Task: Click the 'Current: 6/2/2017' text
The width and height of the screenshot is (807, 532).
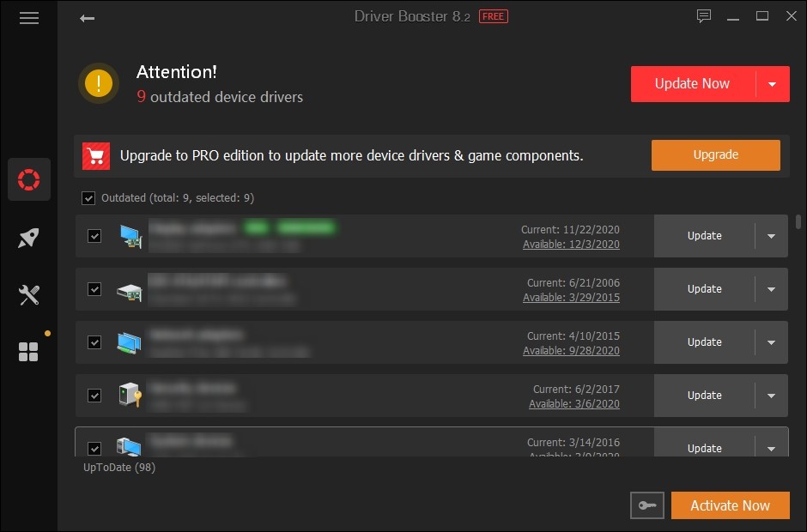Action: [x=576, y=389]
